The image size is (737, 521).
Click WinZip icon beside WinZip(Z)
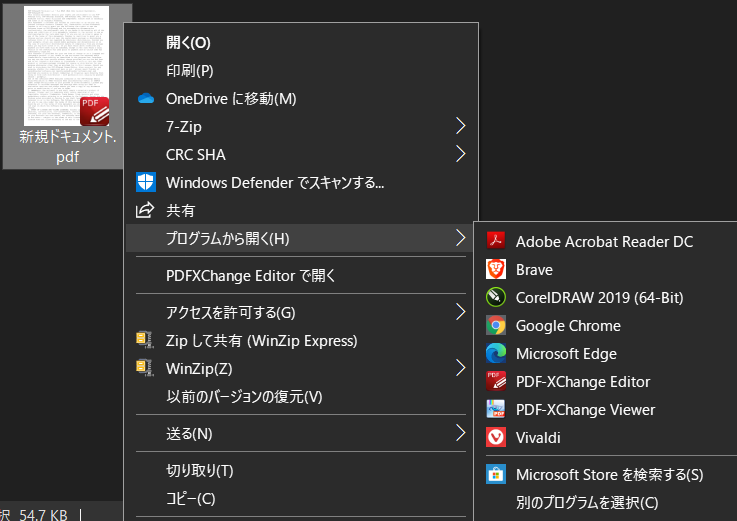(145, 368)
